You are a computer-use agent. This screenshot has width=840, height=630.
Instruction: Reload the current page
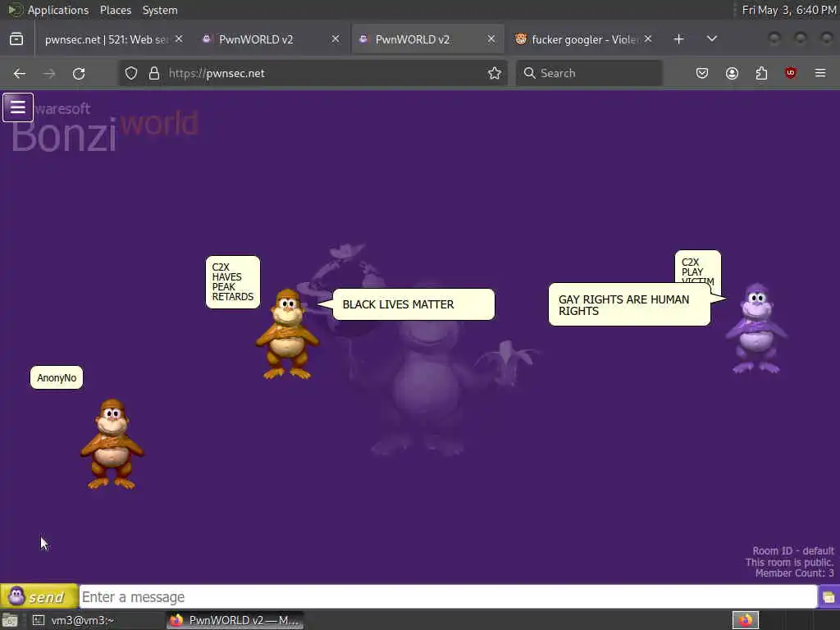(x=79, y=73)
